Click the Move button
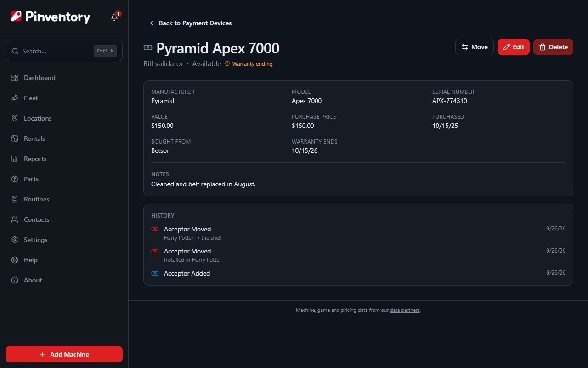Screen dimensions: 588x368 pyautogui.click(x=475, y=47)
